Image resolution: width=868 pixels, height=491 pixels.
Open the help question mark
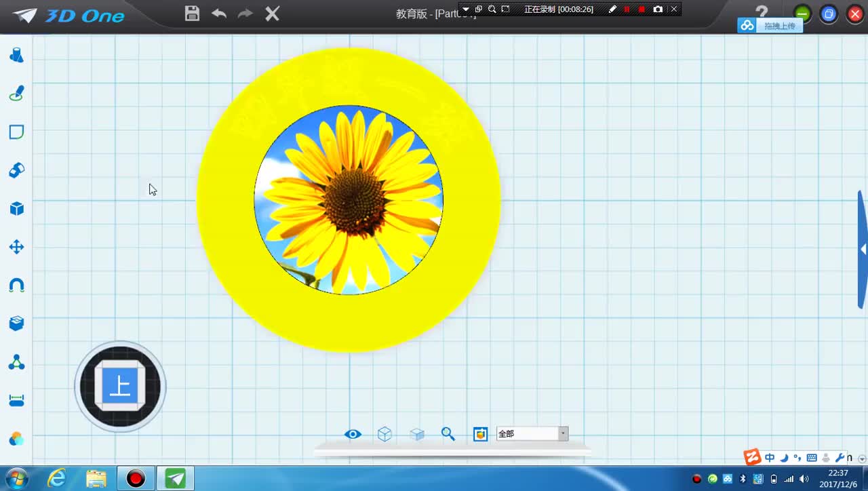pos(762,12)
